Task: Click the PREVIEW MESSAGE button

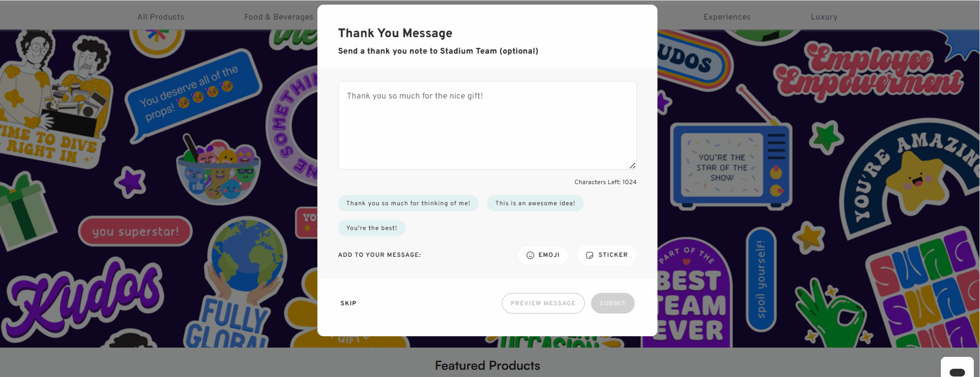Action: click(x=543, y=303)
